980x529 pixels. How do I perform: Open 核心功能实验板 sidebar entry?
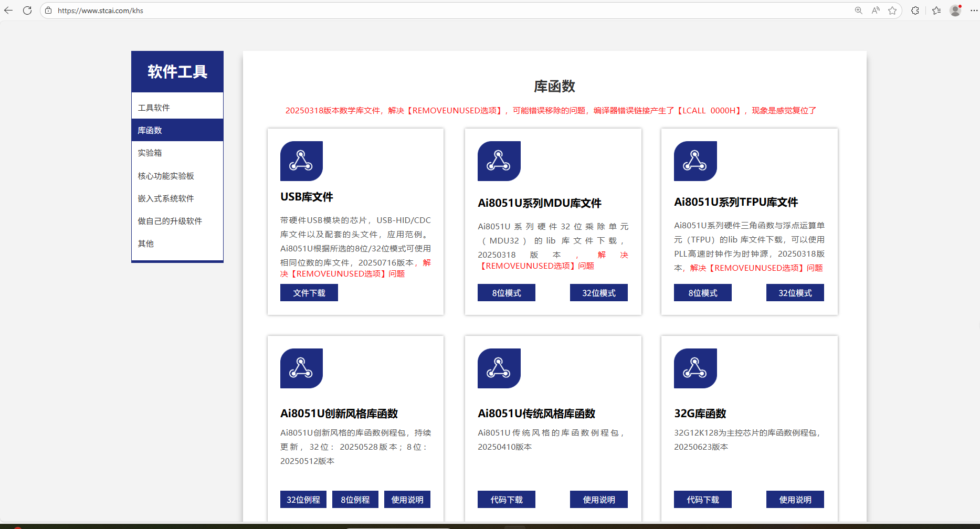(177, 176)
